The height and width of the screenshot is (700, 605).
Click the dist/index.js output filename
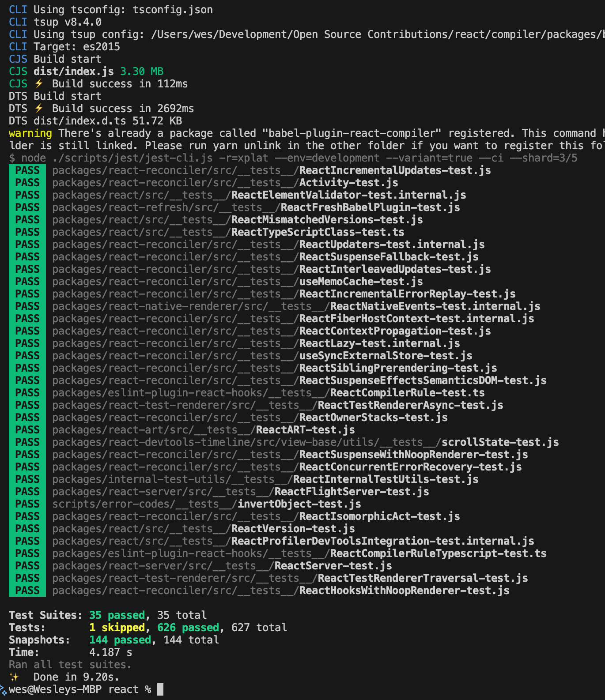pyautogui.click(x=73, y=72)
